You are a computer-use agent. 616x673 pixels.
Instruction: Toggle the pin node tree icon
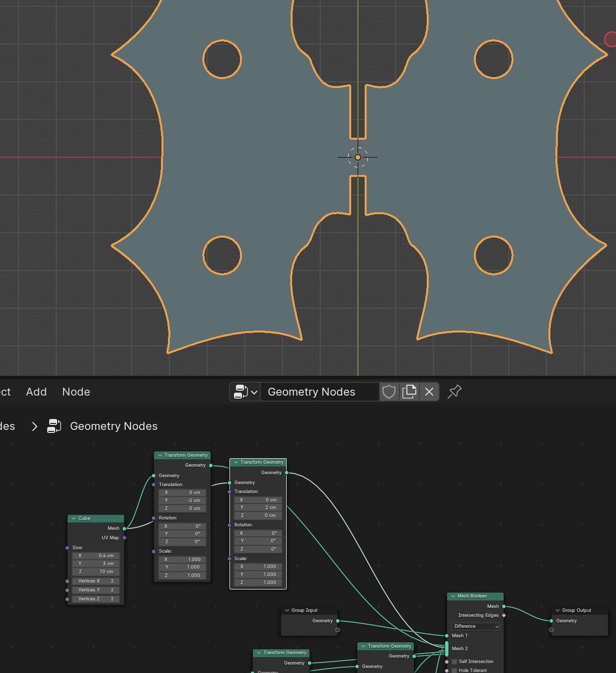click(455, 392)
